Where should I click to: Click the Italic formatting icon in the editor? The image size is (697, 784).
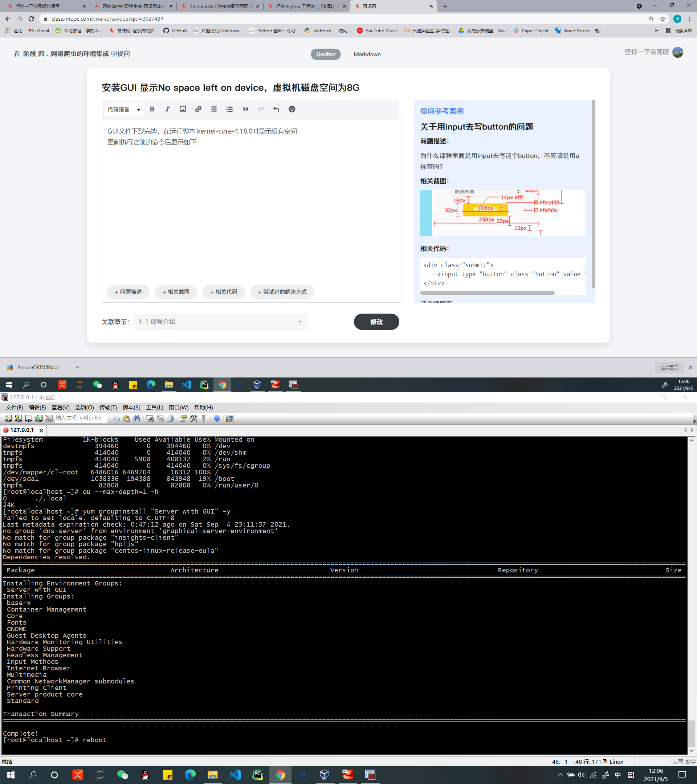(167, 109)
